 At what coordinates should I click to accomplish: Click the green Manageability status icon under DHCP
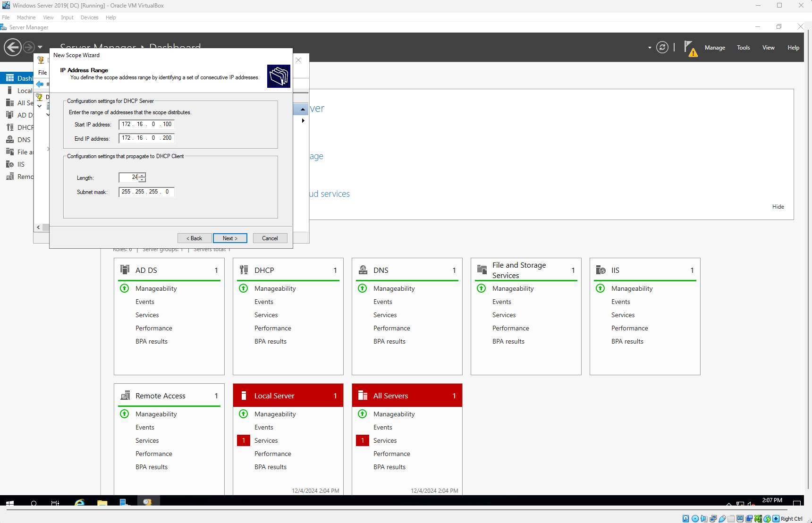point(244,288)
